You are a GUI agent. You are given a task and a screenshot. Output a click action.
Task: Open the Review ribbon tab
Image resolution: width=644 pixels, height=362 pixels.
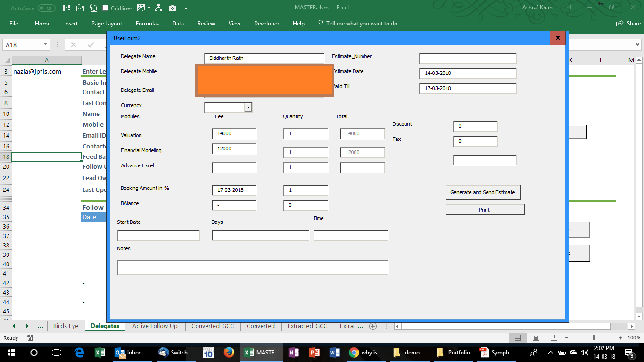tap(206, 24)
